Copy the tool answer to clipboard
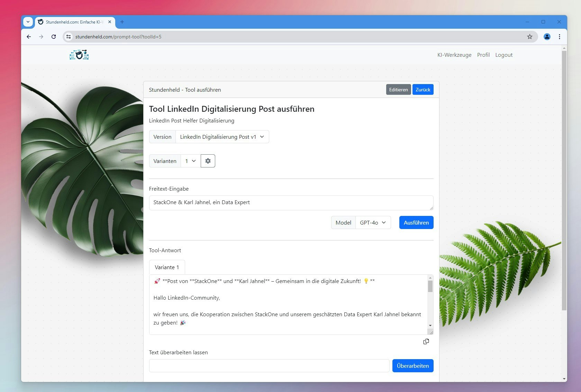 (426, 341)
